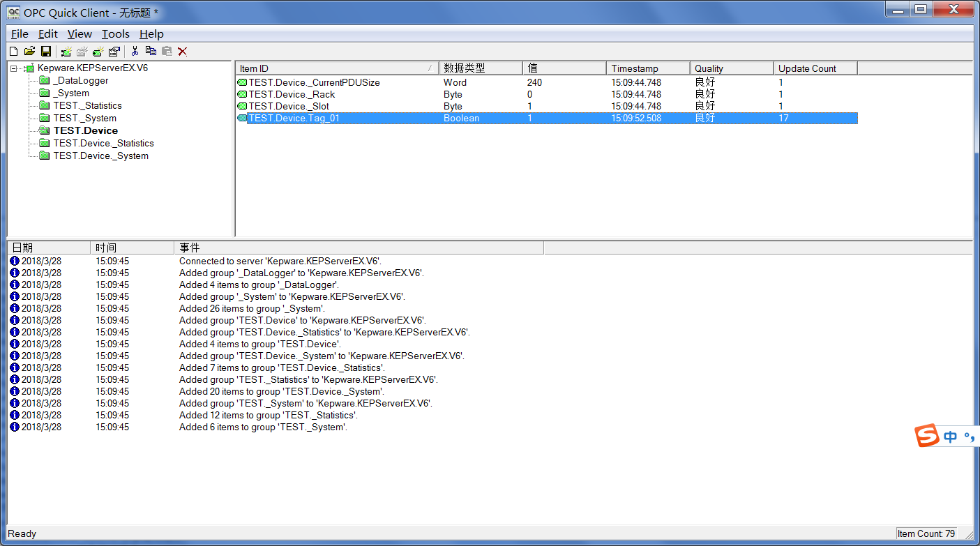
Task: Click the Word data type cell
Action: (455, 82)
